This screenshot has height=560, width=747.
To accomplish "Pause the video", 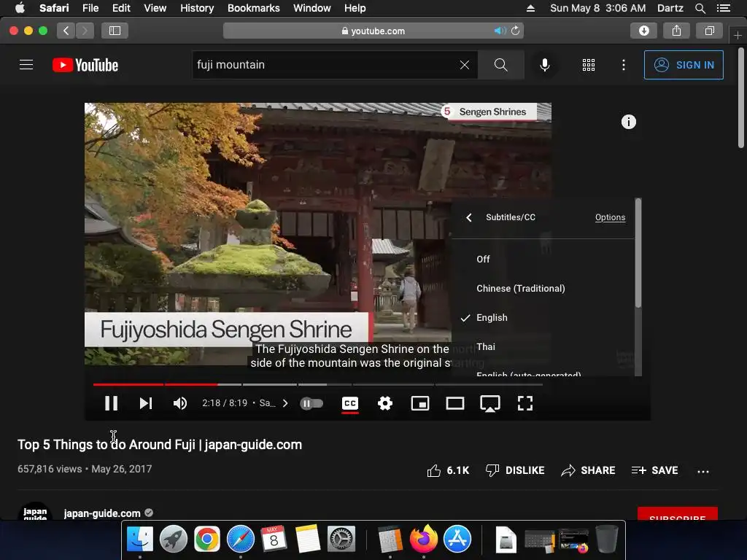I will 112,403.
